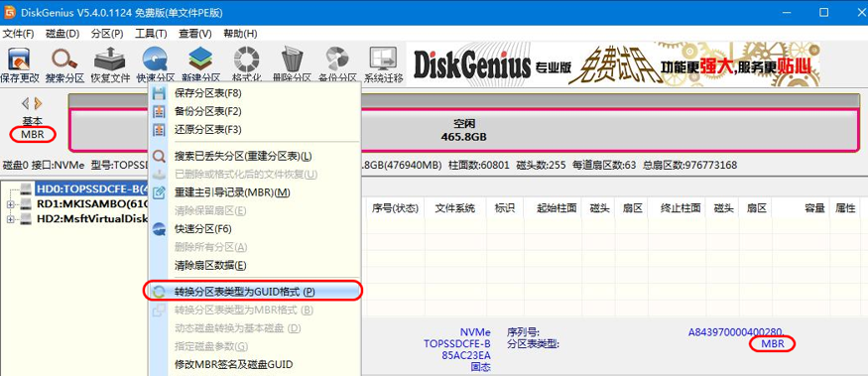Click the Quick Partition (快速分区) toolbar icon
The width and height of the screenshot is (868, 376).
pyautogui.click(x=156, y=63)
